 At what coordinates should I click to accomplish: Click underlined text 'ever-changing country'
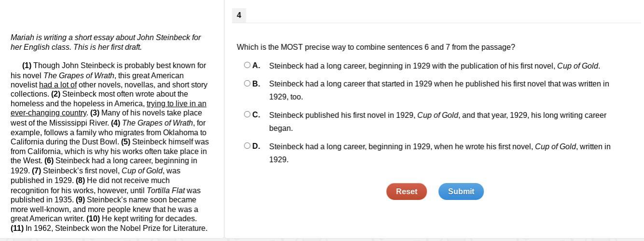(49, 113)
